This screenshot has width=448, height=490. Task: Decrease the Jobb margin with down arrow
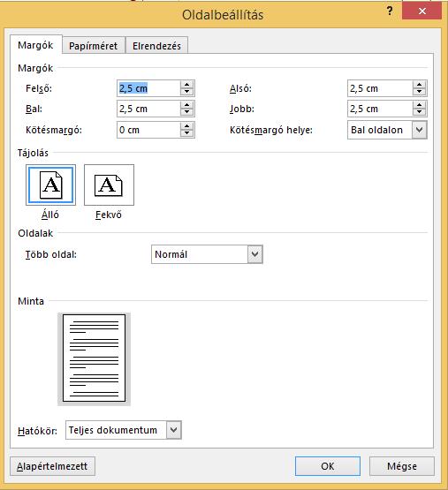419,112
